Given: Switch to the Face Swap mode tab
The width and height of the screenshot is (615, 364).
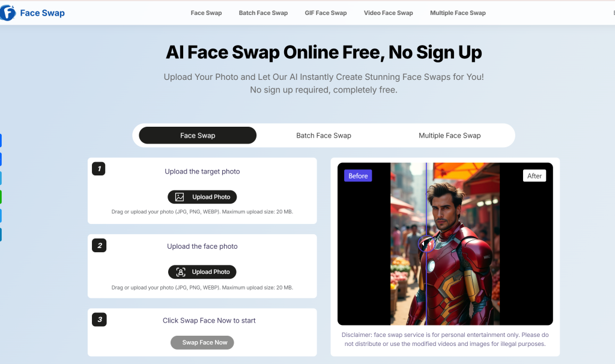Looking at the screenshot, I should point(198,135).
